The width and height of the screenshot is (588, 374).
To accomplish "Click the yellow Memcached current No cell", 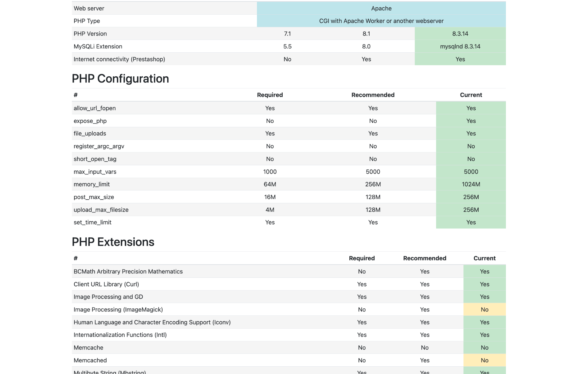I will [484, 361].
